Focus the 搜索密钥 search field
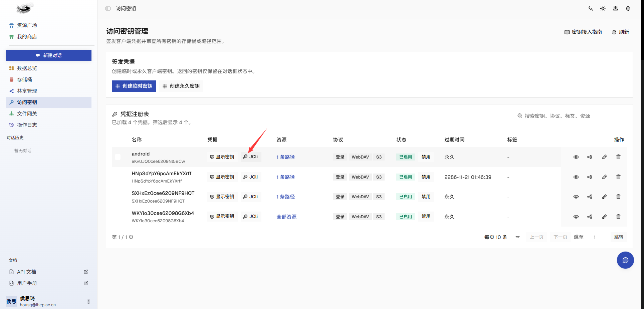 point(571,116)
